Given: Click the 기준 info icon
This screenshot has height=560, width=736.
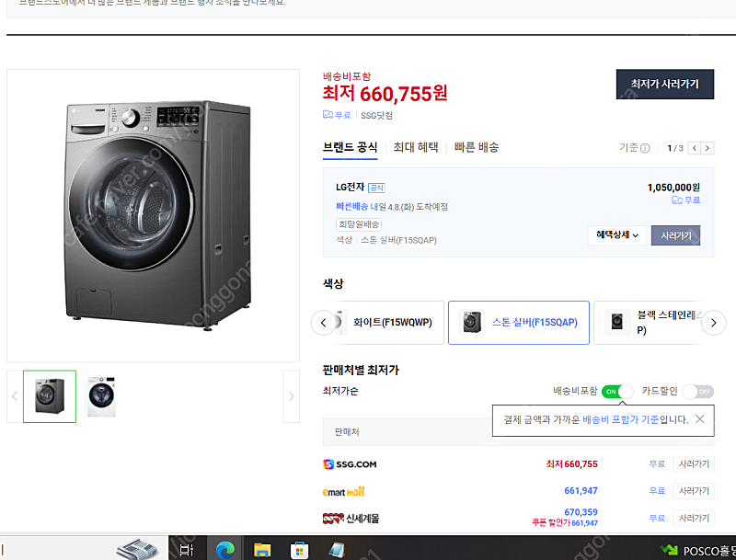Looking at the screenshot, I should [645, 148].
